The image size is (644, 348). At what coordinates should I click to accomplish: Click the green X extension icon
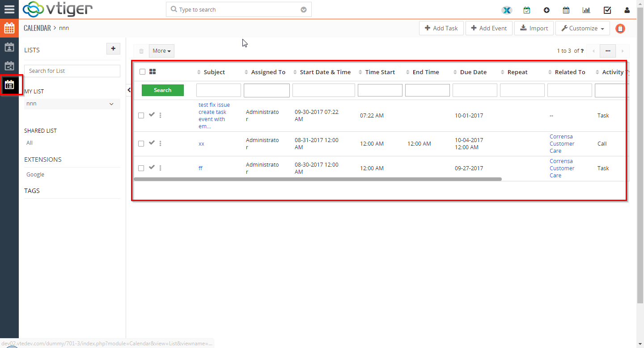(x=506, y=10)
